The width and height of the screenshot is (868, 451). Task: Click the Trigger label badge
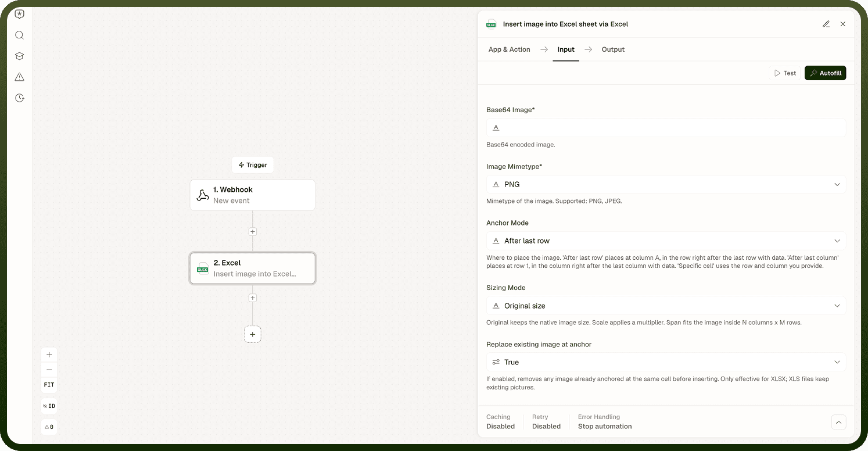tap(253, 165)
